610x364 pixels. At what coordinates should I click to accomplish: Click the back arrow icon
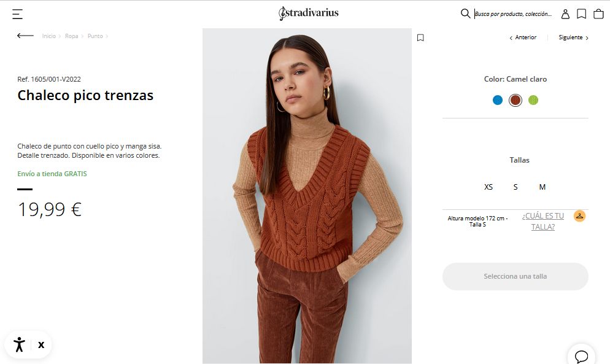click(25, 36)
